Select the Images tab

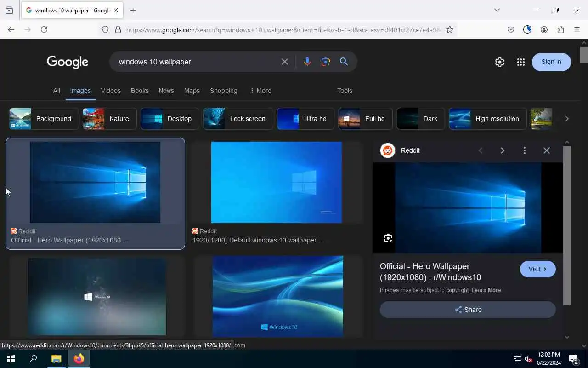coord(80,91)
